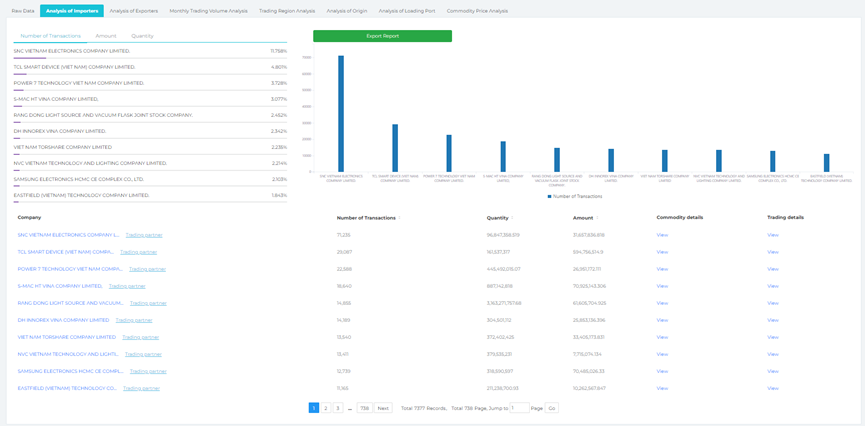This screenshot has width=865, height=426.
Task: Sort table by Number of Transactions column
Action: [x=366, y=217]
